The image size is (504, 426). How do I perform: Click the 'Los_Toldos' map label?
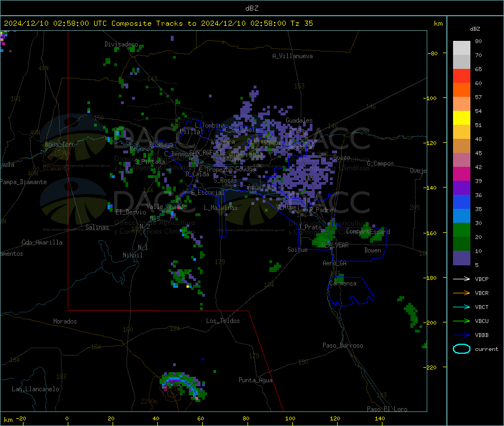pos(223,321)
